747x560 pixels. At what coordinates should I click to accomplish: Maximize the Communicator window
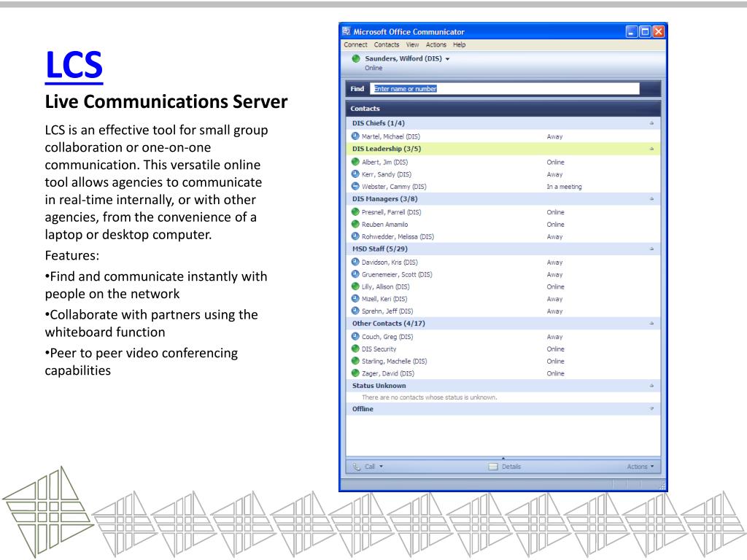click(645, 31)
